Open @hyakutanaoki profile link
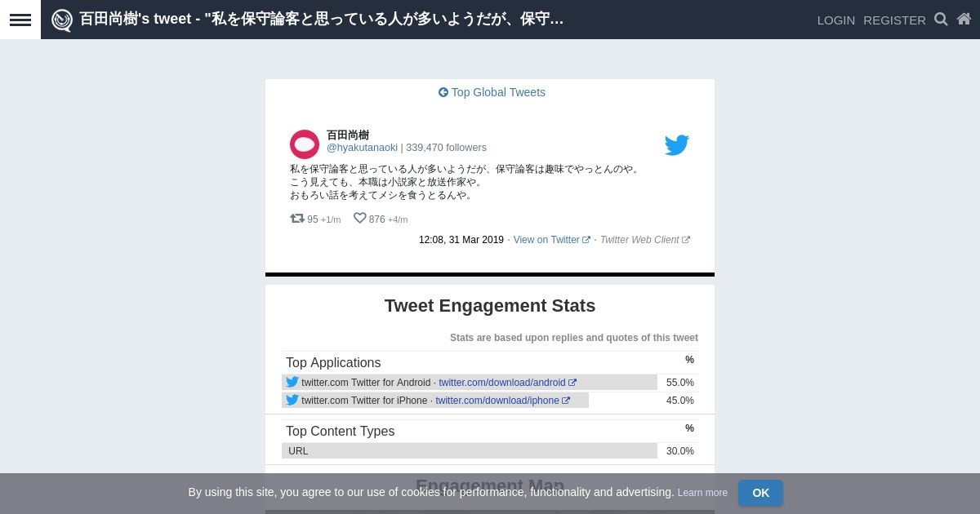The height and width of the screenshot is (514, 980). [362, 148]
